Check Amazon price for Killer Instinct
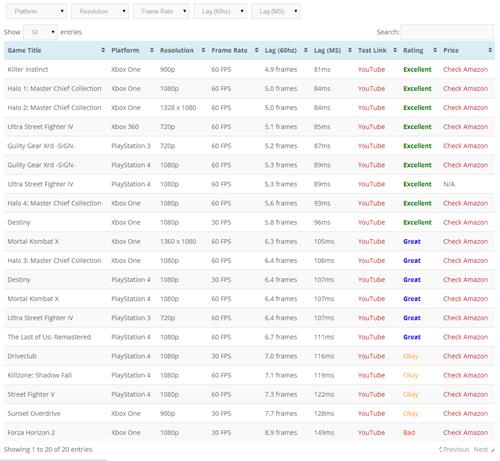Viewport: 500px width, 461px height. 465,69
